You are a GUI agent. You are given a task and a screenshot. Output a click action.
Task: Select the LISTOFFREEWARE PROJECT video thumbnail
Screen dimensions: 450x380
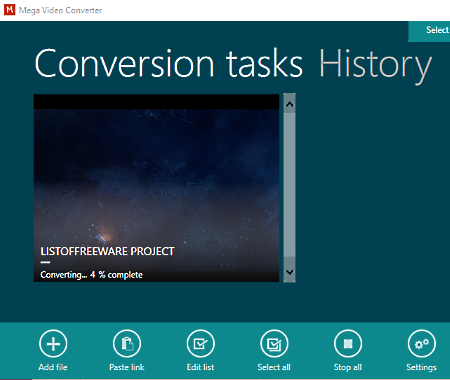tap(156, 188)
